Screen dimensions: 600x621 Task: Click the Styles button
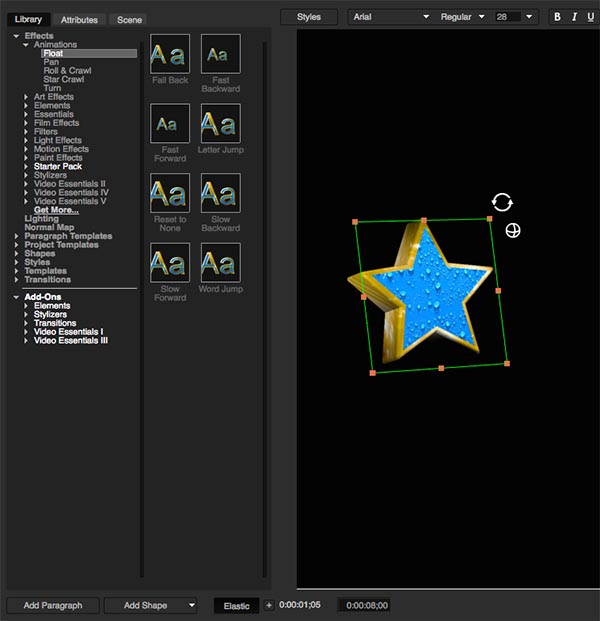coord(309,17)
